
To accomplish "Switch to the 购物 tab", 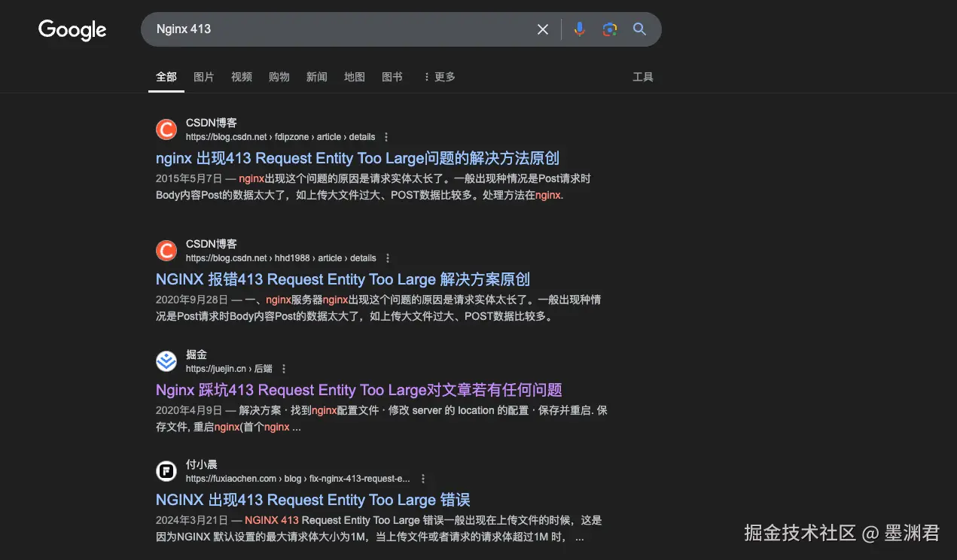I will point(279,77).
